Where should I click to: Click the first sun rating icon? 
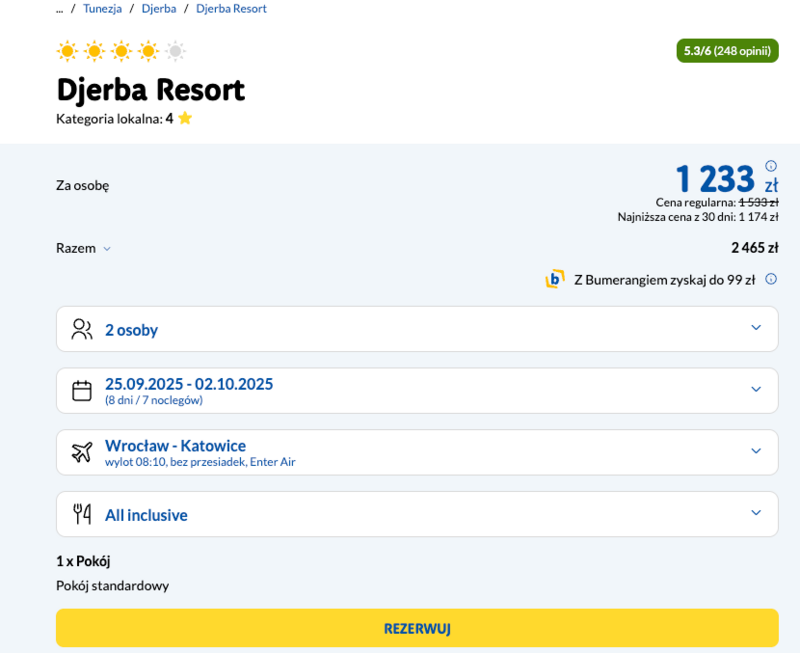pos(67,51)
